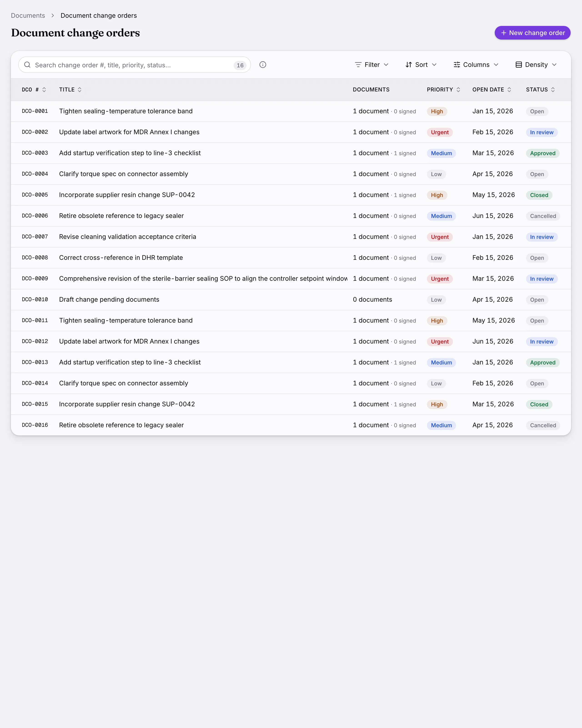The width and height of the screenshot is (582, 728).
Task: Click Open status on DCO-0008
Action: point(537,258)
